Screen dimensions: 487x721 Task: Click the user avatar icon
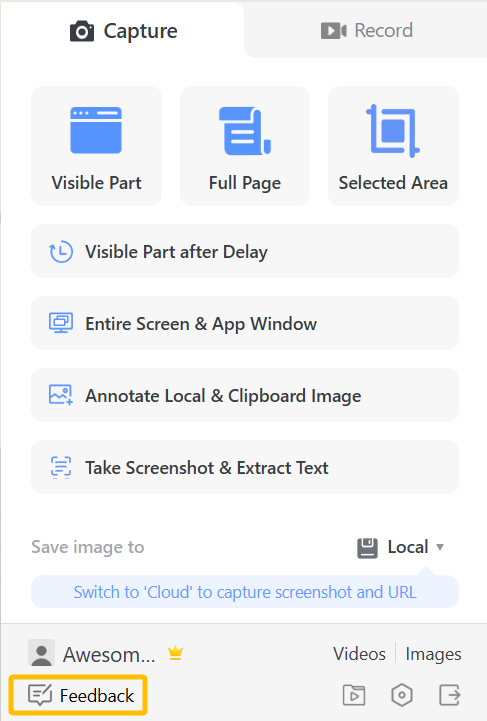pyautogui.click(x=41, y=653)
